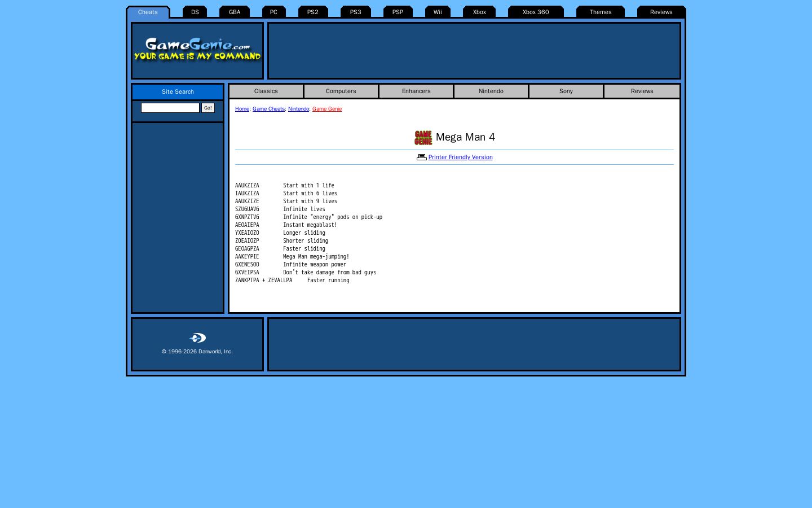Click the Go! search button
The width and height of the screenshot is (812, 508).
tap(208, 108)
